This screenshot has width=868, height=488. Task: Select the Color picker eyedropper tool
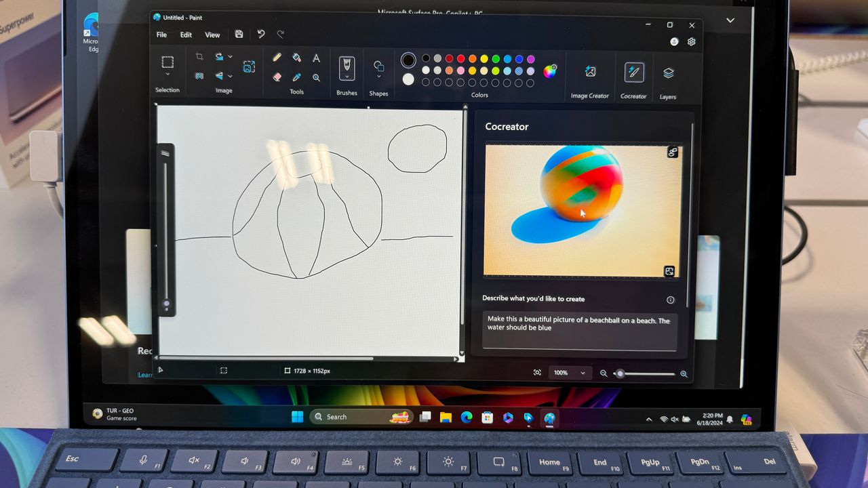(x=296, y=77)
